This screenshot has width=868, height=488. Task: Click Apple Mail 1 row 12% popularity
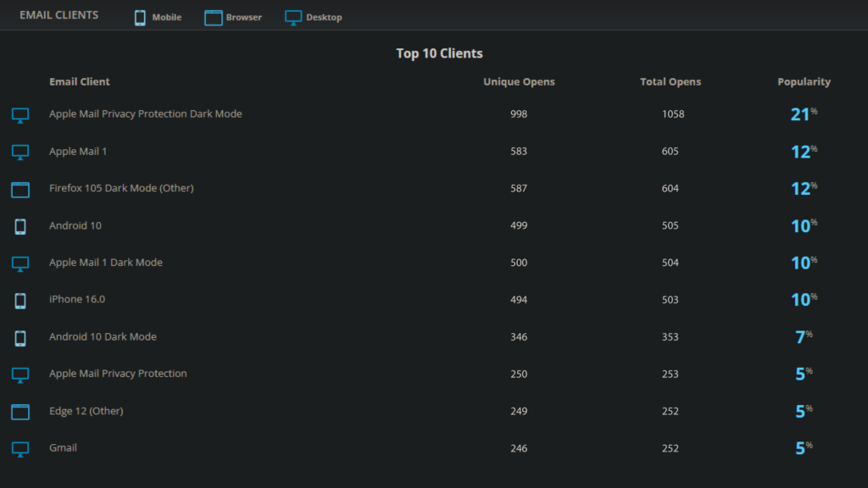point(804,151)
